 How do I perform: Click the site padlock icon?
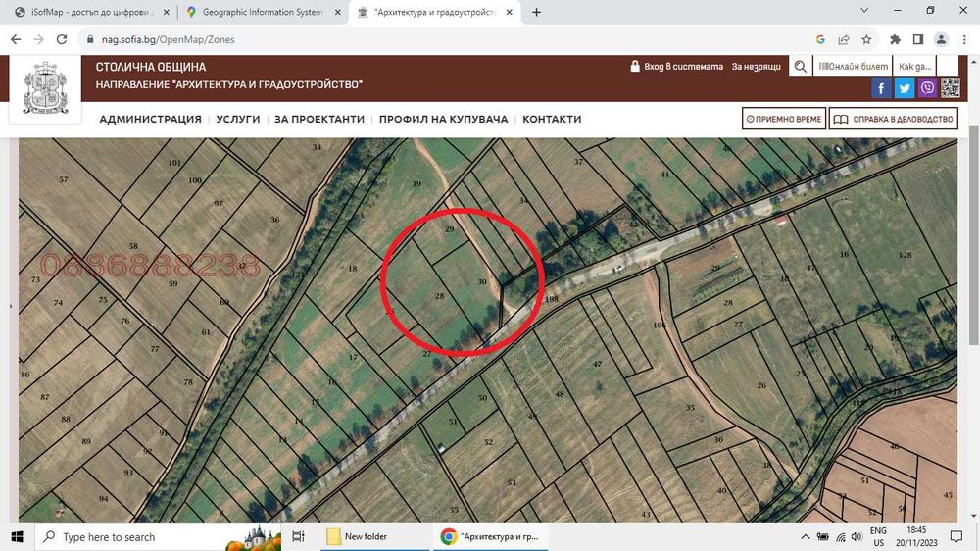[x=90, y=39]
